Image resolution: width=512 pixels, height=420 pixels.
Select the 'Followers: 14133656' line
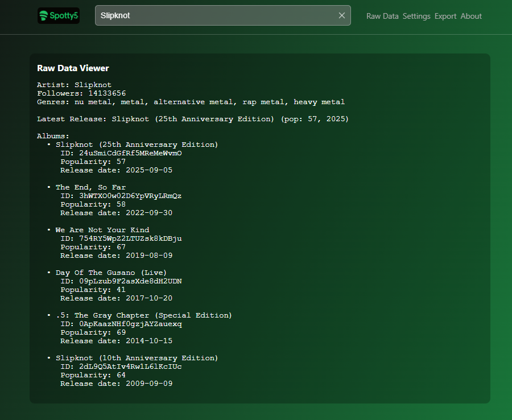click(x=81, y=93)
